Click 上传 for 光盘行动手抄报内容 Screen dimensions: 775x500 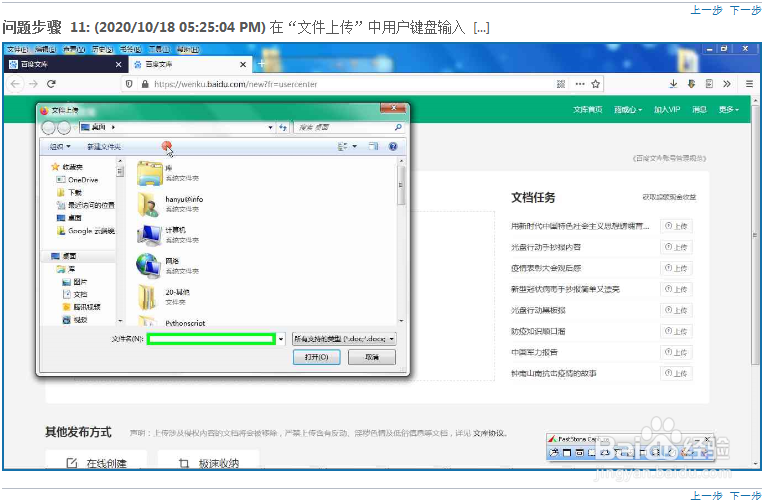click(x=676, y=247)
